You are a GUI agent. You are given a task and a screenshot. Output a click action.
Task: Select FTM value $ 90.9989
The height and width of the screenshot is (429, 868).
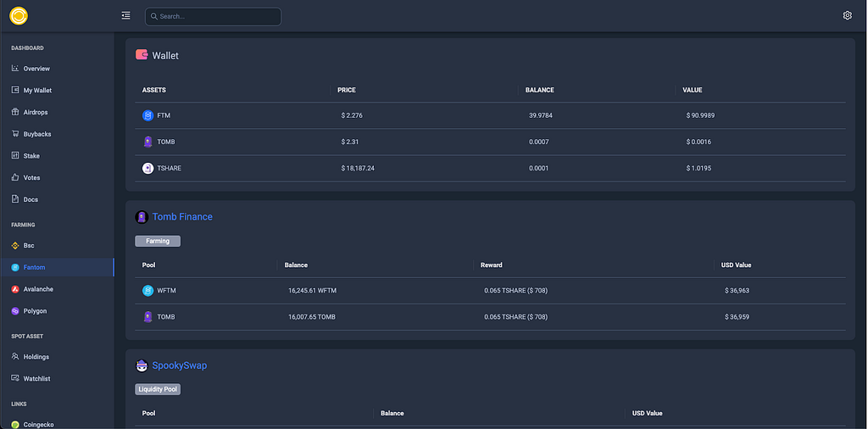coord(702,115)
